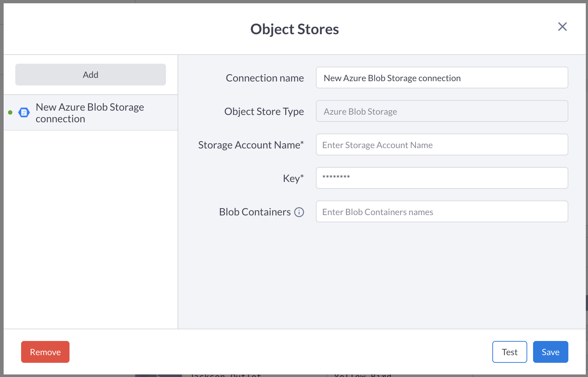Save the object store settings
Image resolution: width=588 pixels, height=377 pixels.
[551, 352]
